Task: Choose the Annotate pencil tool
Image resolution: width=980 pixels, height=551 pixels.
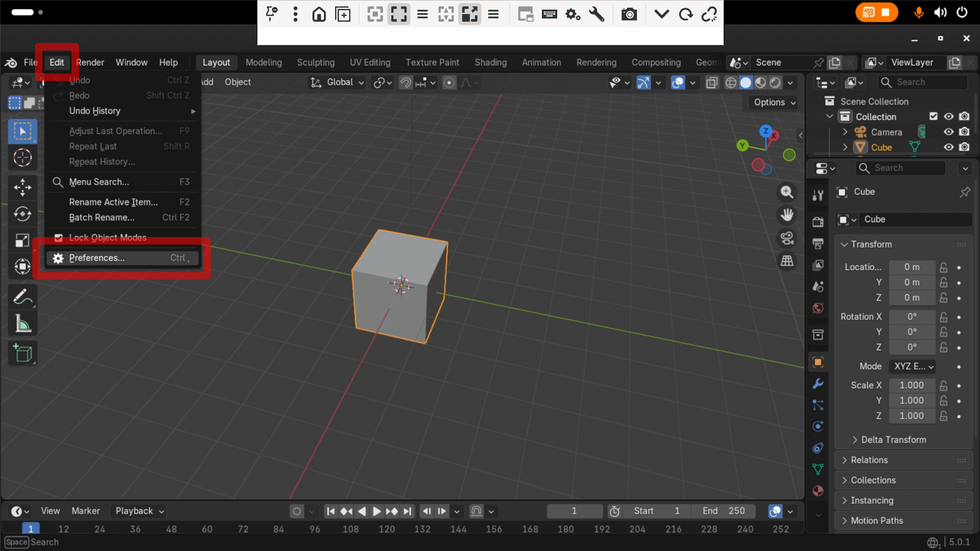Action: (22, 297)
